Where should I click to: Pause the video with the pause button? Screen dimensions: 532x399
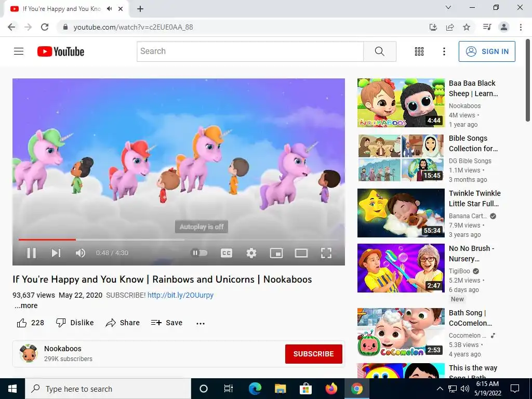(32, 253)
